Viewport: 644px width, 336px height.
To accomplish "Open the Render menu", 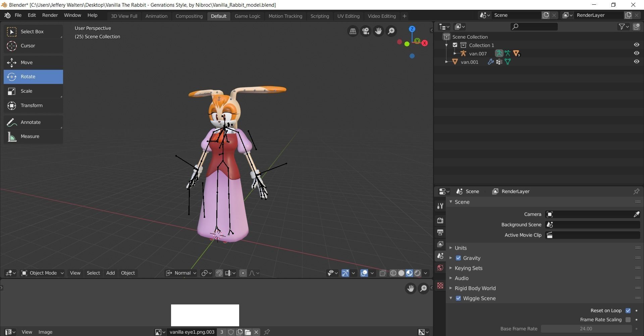I will [50, 15].
